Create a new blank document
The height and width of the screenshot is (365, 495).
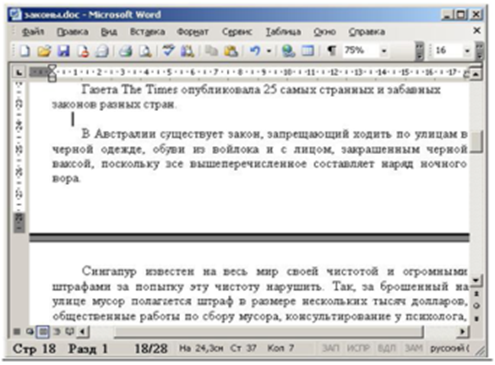pos(25,51)
